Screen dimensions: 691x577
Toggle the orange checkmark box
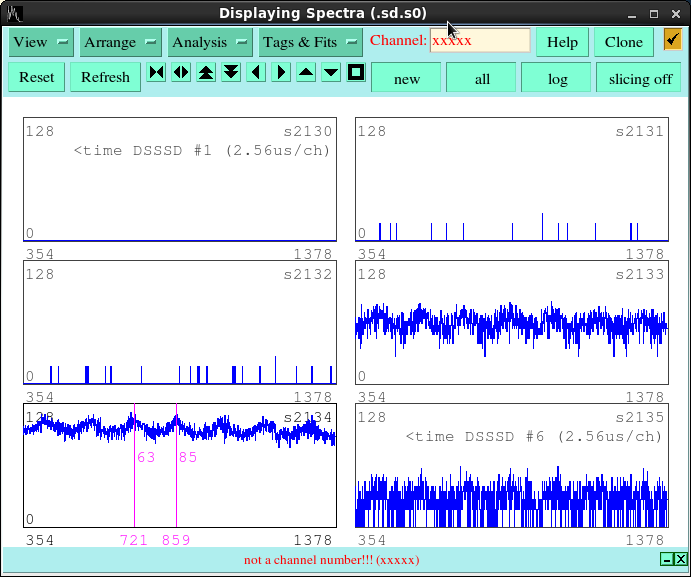[x=672, y=41]
